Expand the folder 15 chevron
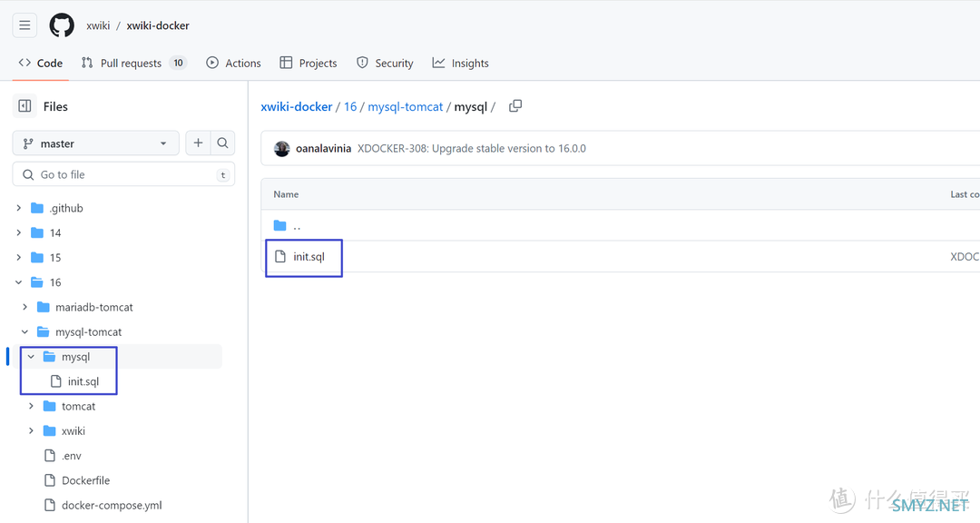 coord(19,258)
